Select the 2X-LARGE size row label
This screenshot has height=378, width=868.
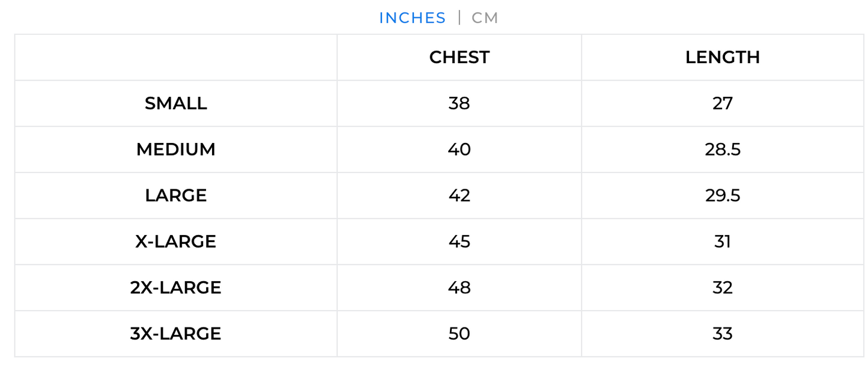click(176, 287)
